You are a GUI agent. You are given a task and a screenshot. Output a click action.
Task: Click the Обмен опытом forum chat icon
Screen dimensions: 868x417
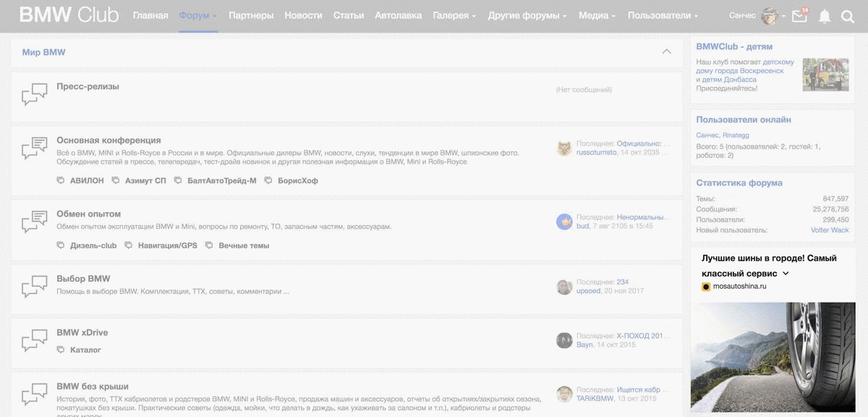pos(34,222)
